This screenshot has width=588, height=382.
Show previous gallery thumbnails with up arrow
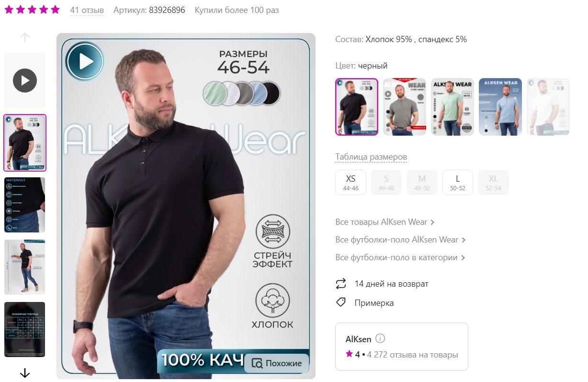(x=25, y=37)
